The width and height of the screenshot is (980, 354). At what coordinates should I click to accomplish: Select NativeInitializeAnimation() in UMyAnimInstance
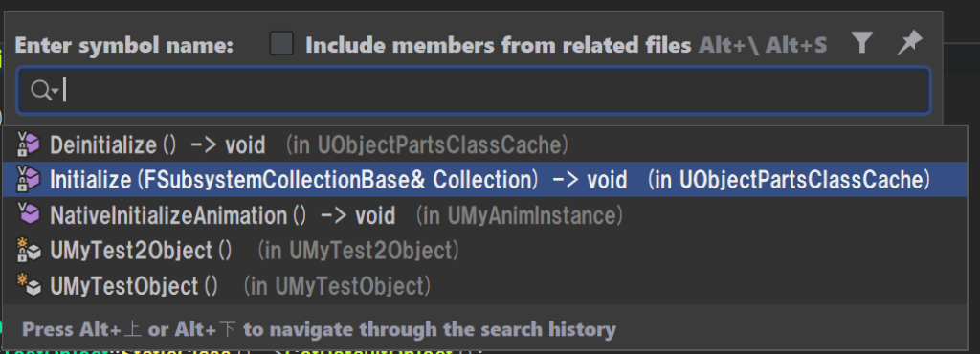coord(485,214)
